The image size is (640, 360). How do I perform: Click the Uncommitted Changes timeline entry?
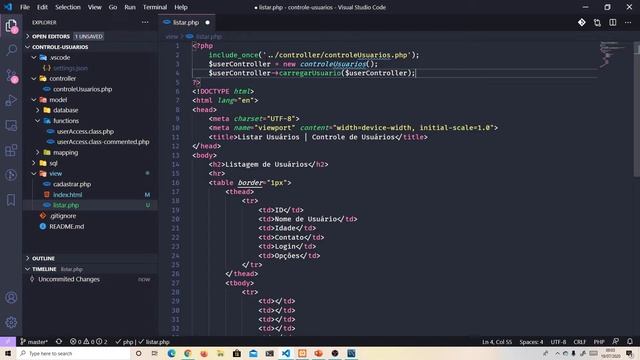pos(69,280)
